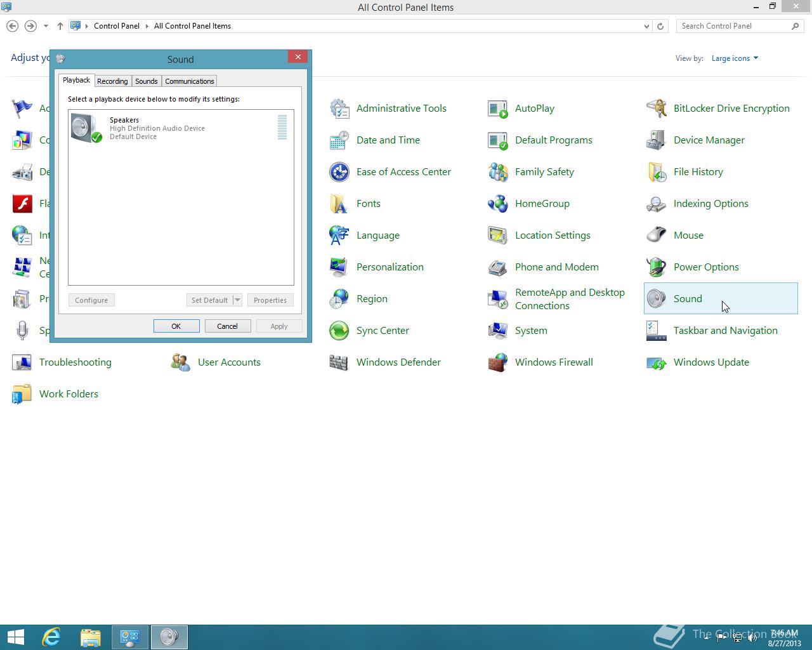Open Phone and Modem icon

(498, 267)
